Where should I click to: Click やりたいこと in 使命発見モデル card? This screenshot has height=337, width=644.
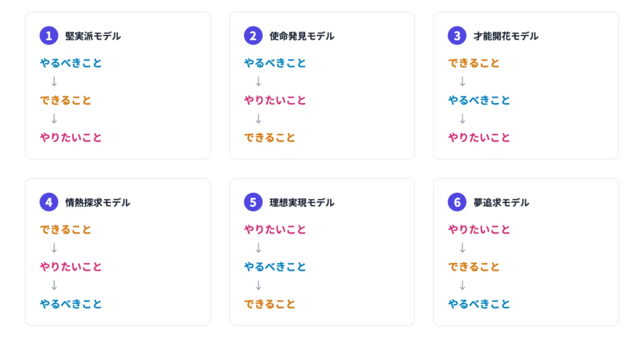(275, 100)
